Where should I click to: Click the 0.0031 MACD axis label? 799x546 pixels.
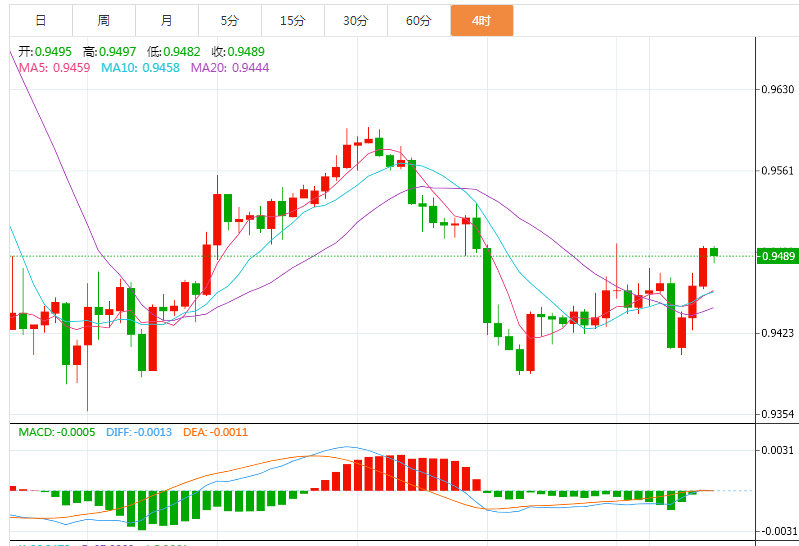click(778, 450)
